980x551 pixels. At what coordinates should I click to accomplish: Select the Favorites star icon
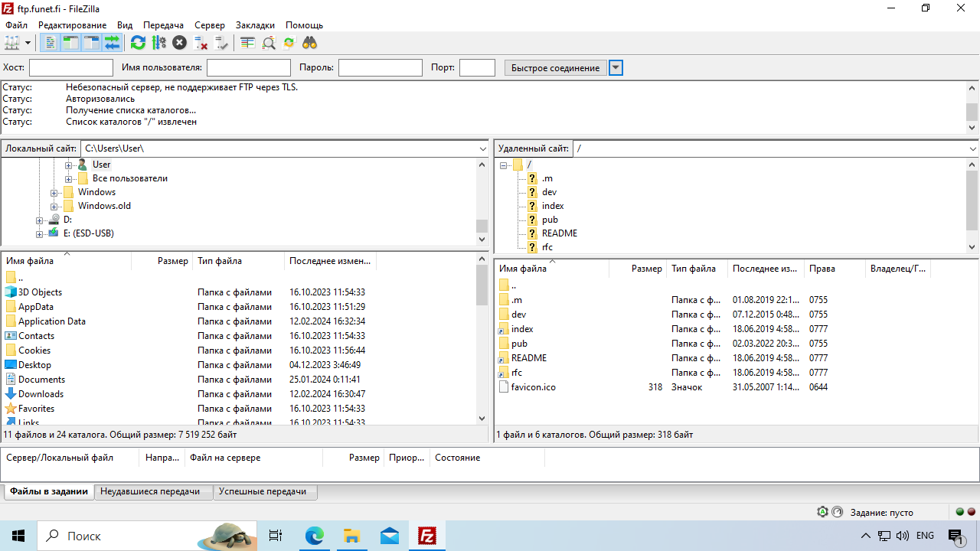click(11, 409)
